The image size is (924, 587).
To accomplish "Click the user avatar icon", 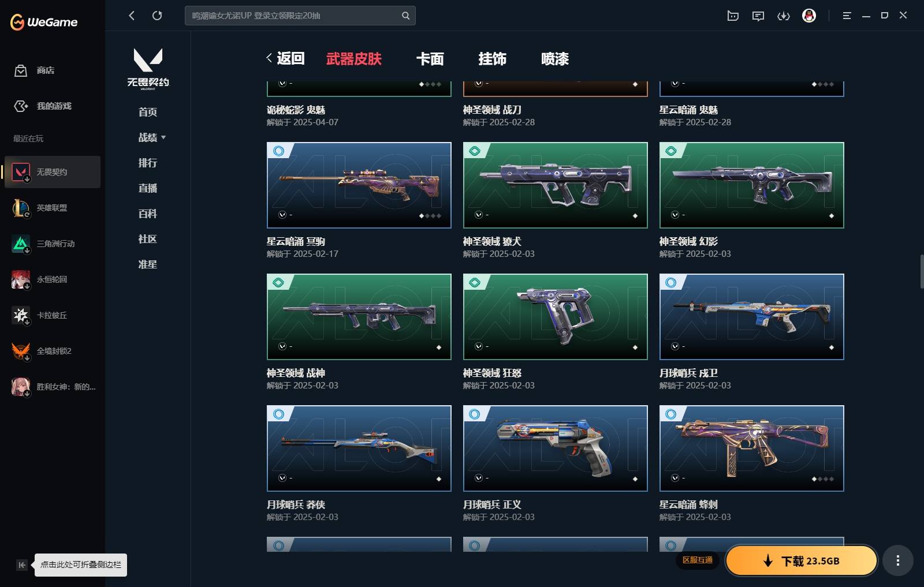I will point(809,16).
